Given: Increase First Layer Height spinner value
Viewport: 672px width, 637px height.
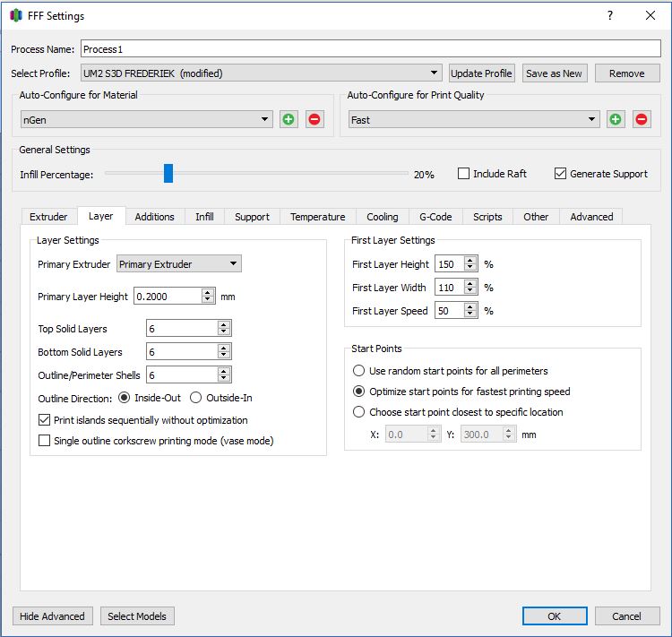Looking at the screenshot, I should click(x=470, y=260).
